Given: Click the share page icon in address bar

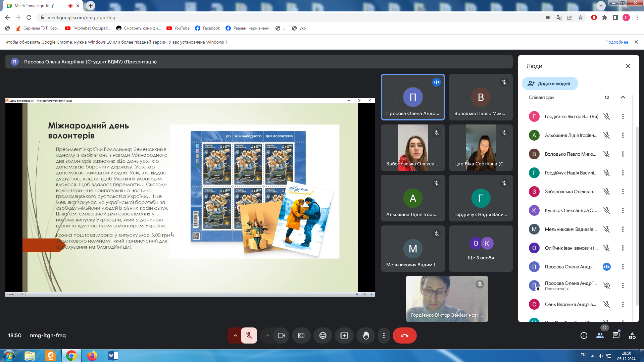Looking at the screenshot, I should tap(570, 17).
